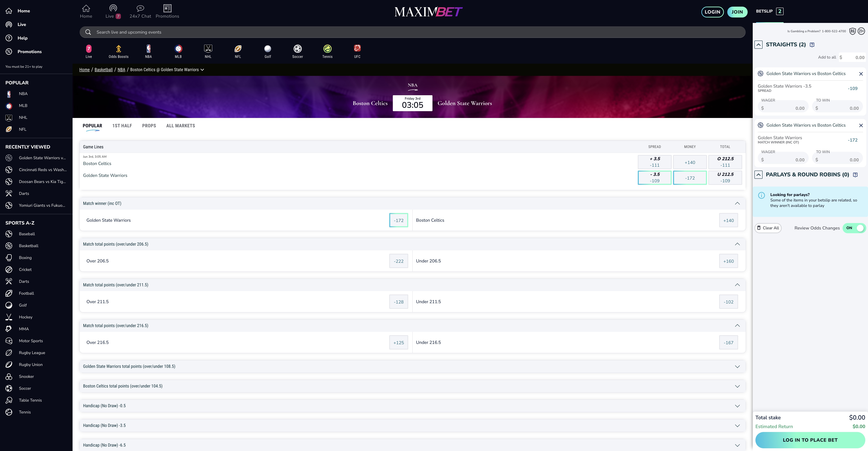This screenshot has height=451, width=868.
Task: Click the search live and upcoming events field
Action: (x=412, y=32)
